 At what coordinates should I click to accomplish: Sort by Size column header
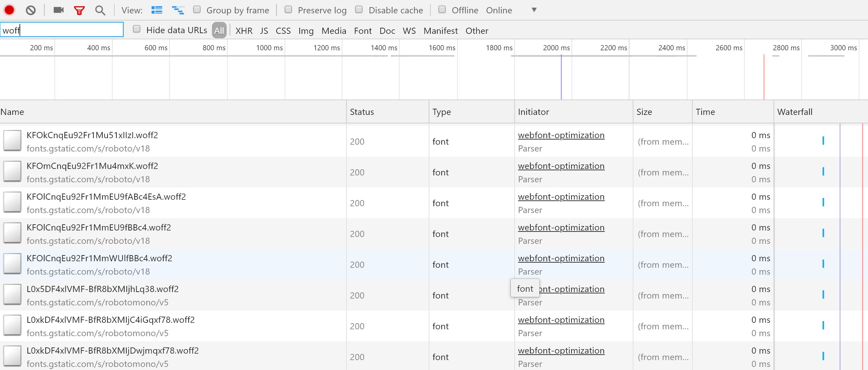(x=663, y=112)
